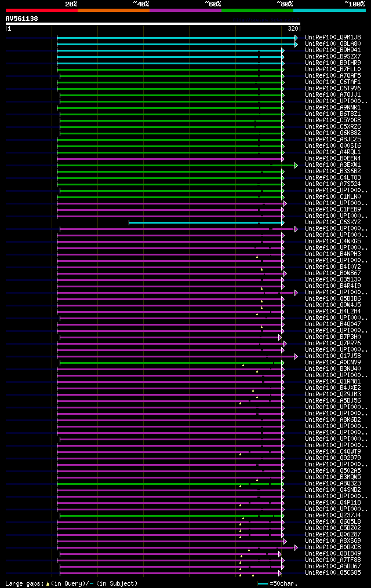Open the UniRef100_Q8LA80 hit
The width and height of the screenshot is (371, 588).
(x=333, y=44)
